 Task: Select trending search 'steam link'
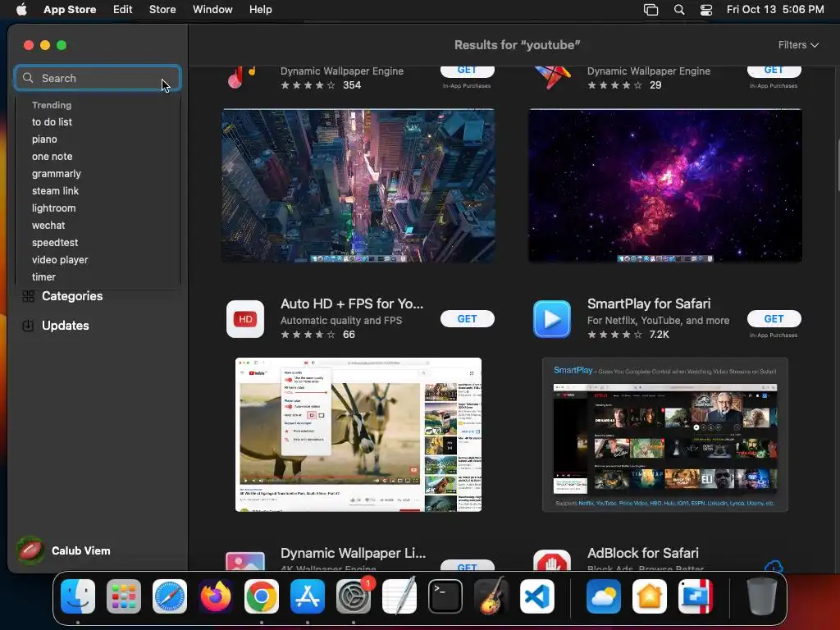click(x=55, y=190)
